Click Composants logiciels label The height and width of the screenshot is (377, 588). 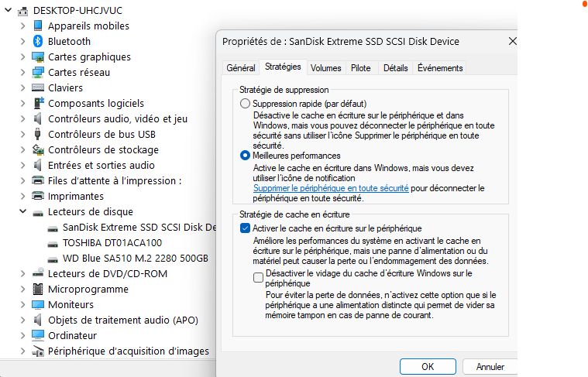click(96, 104)
